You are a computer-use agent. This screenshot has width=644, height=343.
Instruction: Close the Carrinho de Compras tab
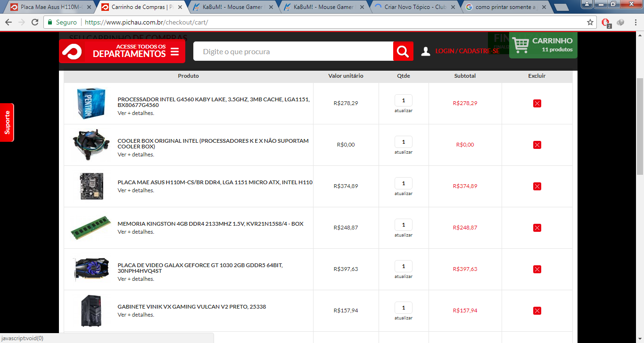coord(180,7)
